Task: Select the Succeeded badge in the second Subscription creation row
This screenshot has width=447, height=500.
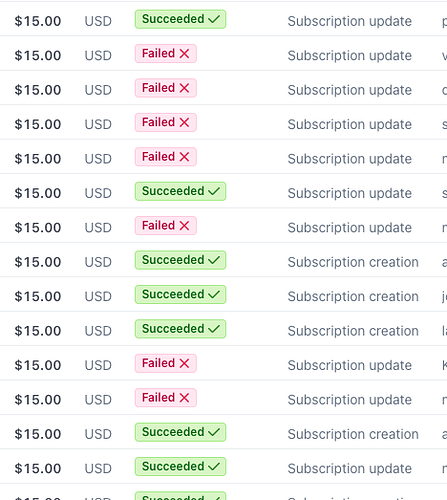Action: (180, 294)
